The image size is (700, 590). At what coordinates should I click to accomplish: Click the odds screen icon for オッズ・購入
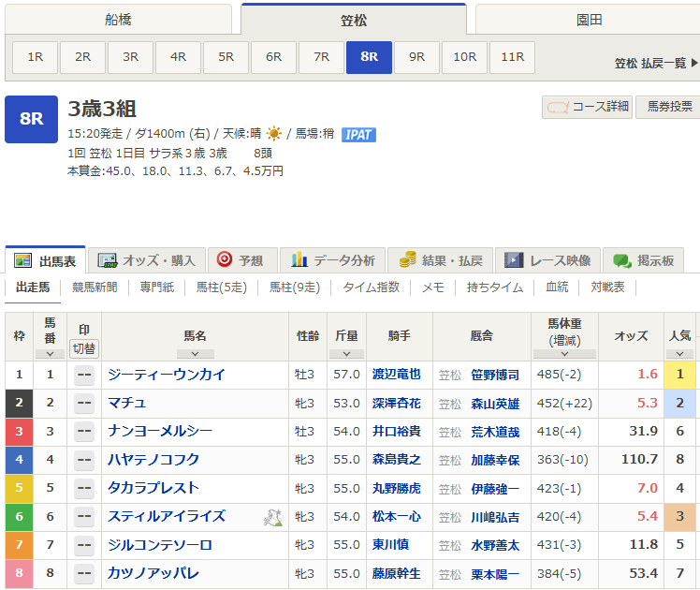coord(107,260)
